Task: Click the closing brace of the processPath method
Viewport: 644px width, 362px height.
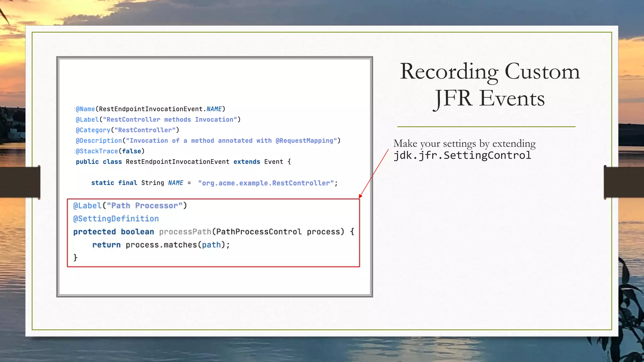Action: [x=75, y=258]
